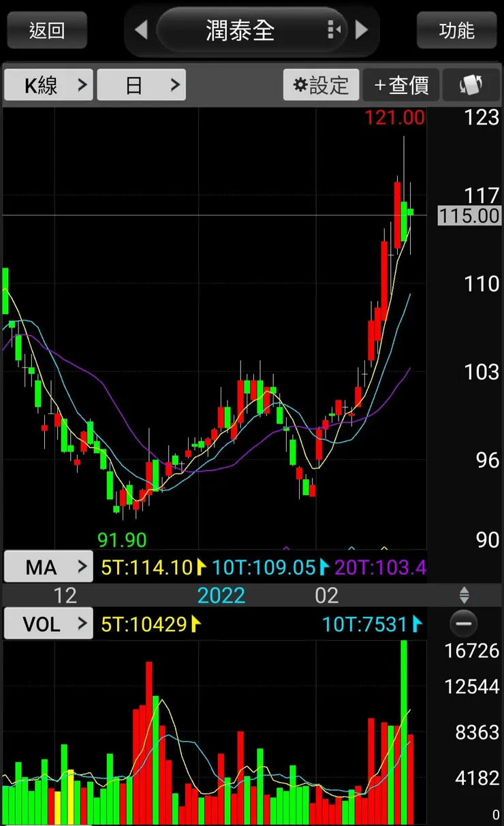
Task: Open the K線 chart type selector
Action: 48,85
